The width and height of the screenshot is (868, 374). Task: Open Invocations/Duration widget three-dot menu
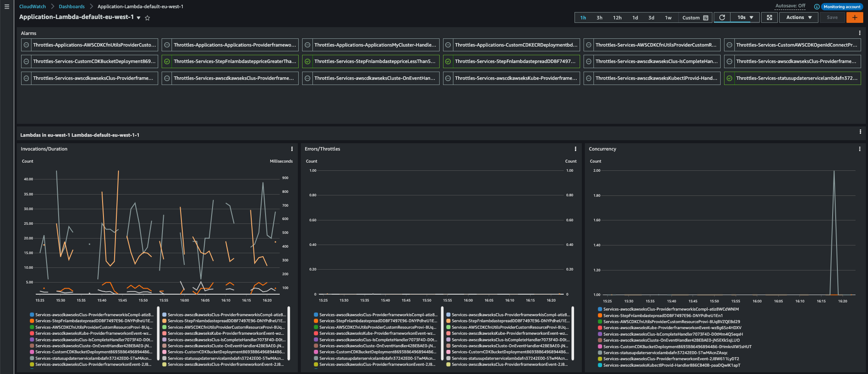[292, 149]
